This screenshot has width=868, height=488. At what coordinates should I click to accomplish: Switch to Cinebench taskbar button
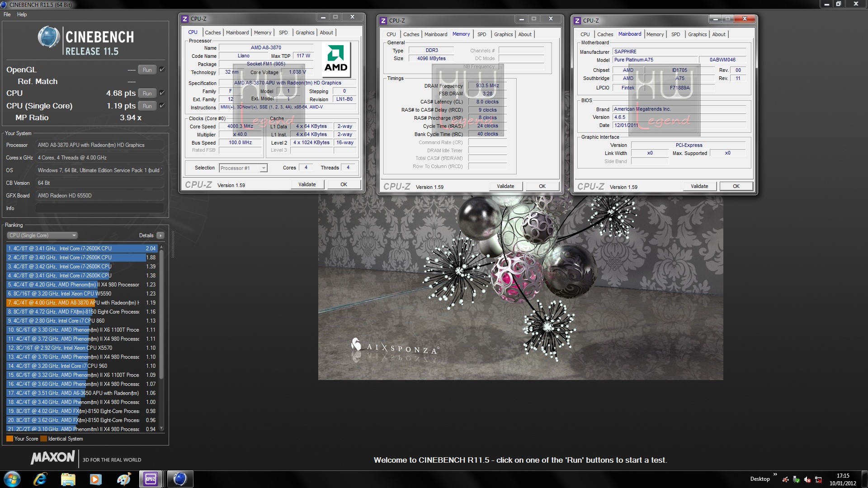[180, 479]
